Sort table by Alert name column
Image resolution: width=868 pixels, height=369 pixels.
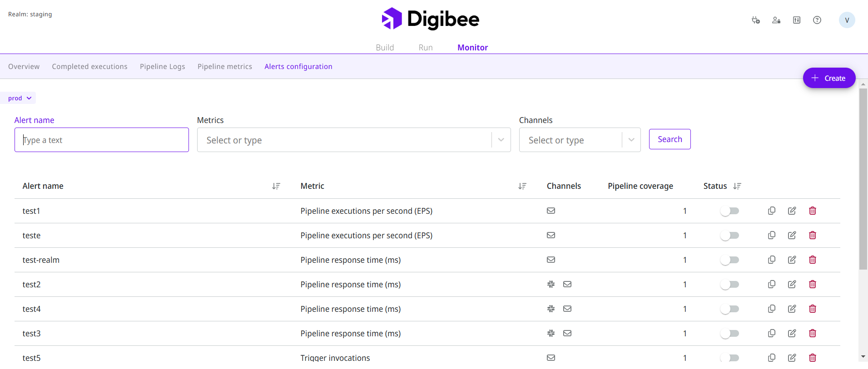tap(276, 186)
